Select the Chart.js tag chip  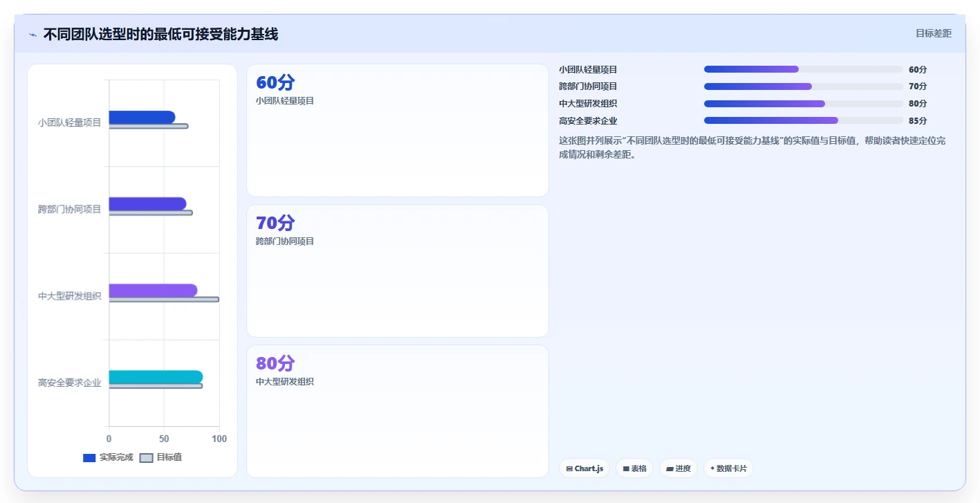(x=584, y=468)
